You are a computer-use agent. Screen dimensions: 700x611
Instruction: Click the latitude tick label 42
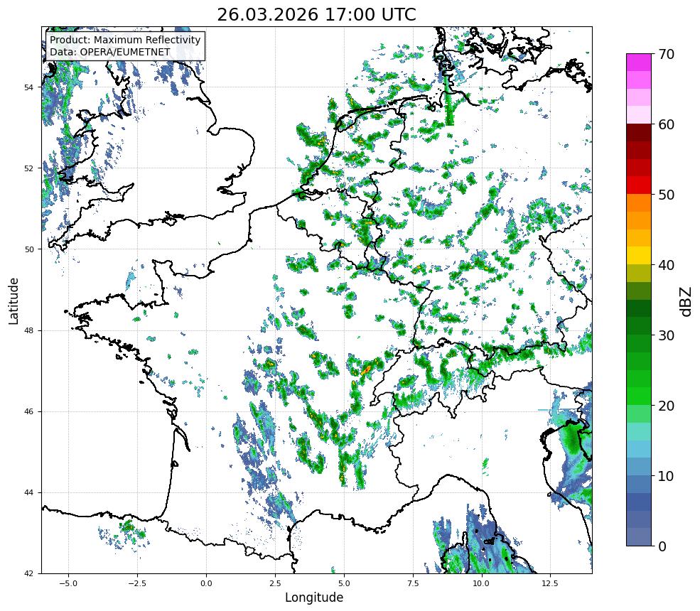[29, 574]
